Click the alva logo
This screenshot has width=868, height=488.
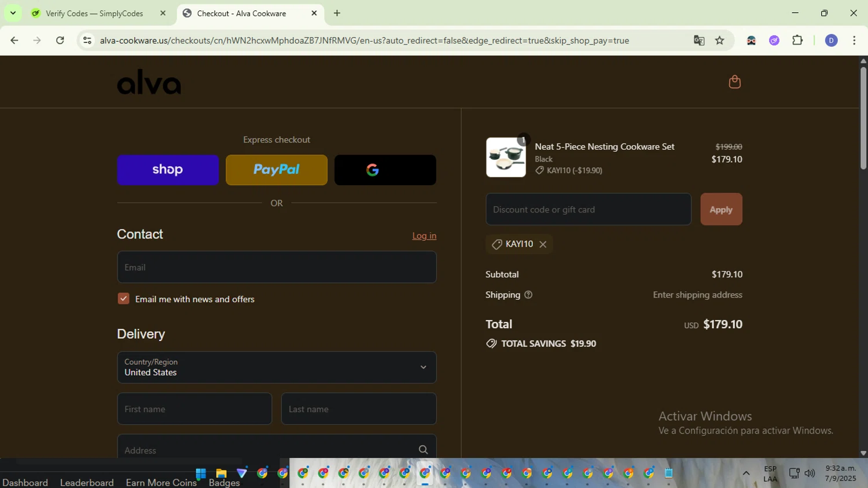(x=149, y=82)
